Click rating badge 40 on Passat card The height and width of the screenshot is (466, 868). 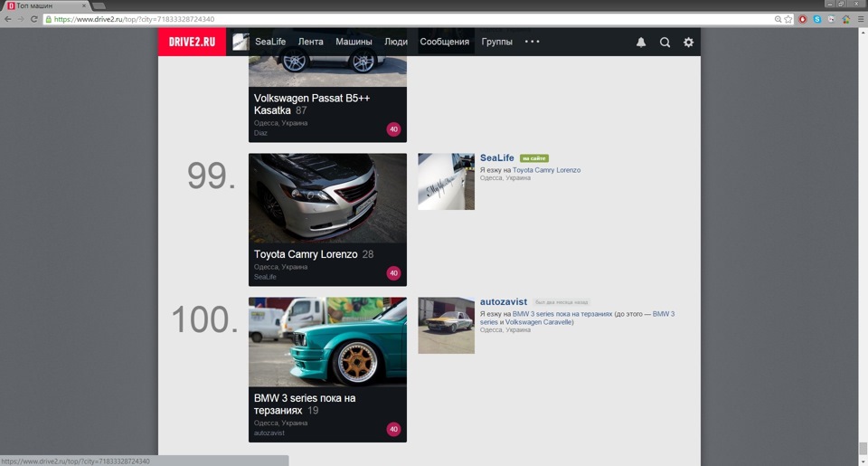point(393,129)
